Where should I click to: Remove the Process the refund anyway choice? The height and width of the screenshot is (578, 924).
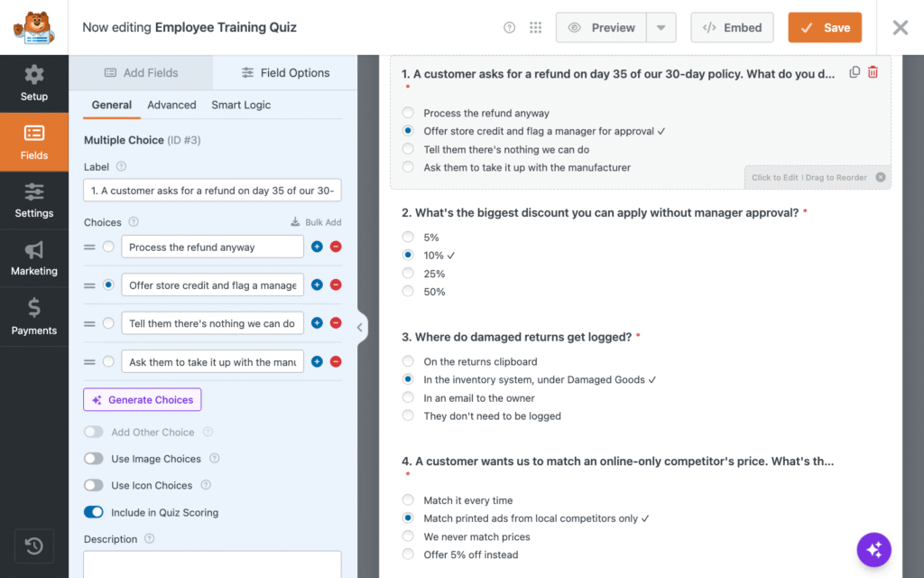tap(336, 247)
